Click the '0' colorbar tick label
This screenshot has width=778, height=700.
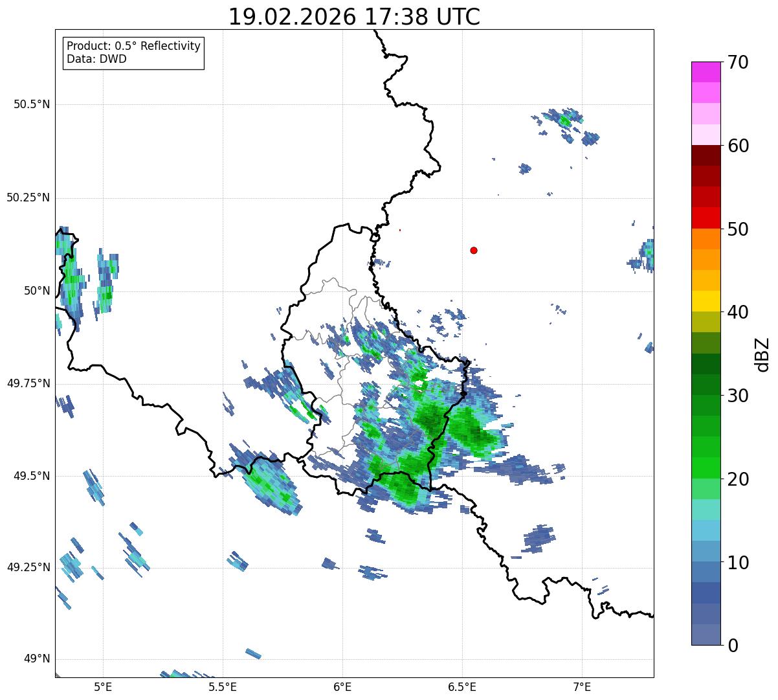(x=733, y=646)
